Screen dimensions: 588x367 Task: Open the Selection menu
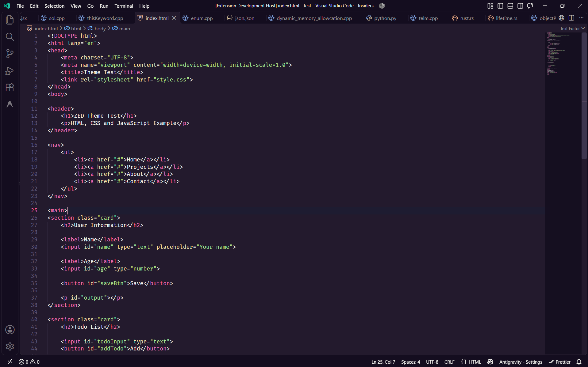click(x=54, y=6)
